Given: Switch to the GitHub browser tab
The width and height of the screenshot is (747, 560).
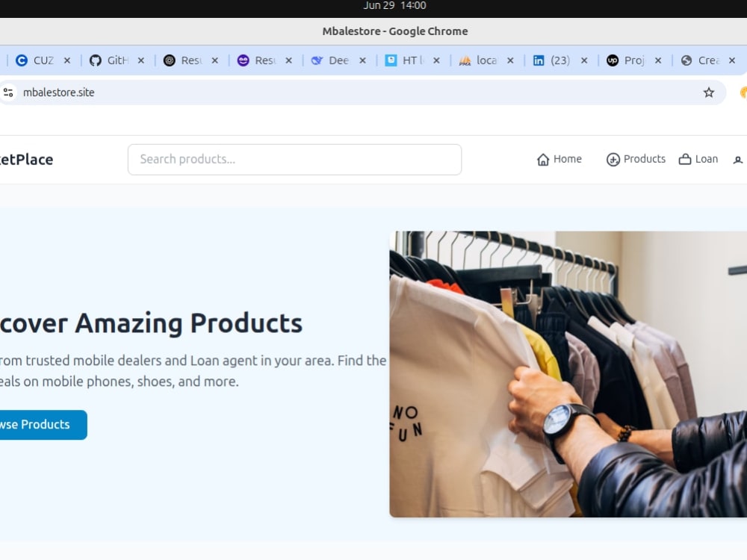Looking at the screenshot, I should click(x=117, y=60).
